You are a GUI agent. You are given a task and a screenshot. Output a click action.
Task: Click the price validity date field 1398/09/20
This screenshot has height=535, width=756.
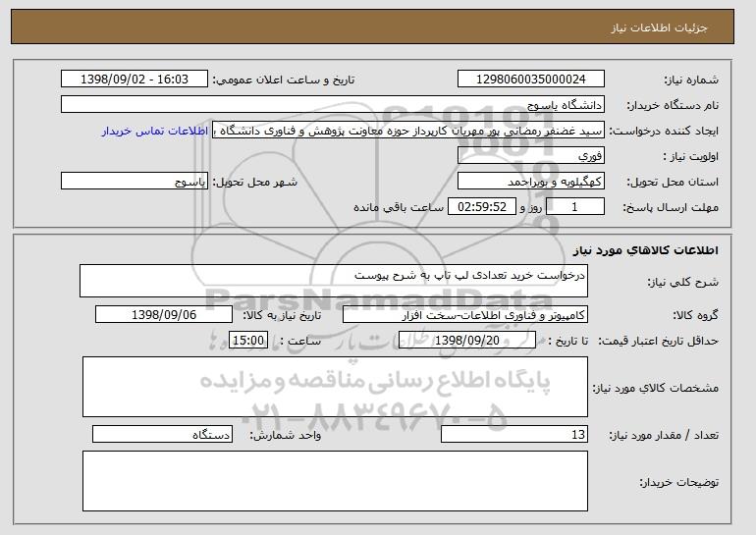(x=467, y=341)
